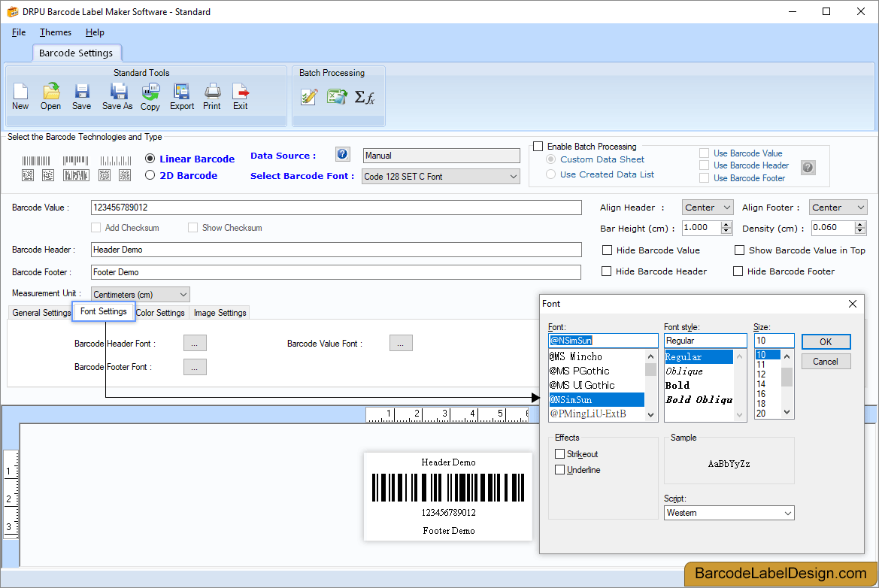Open a file with the Open icon

pos(51,96)
